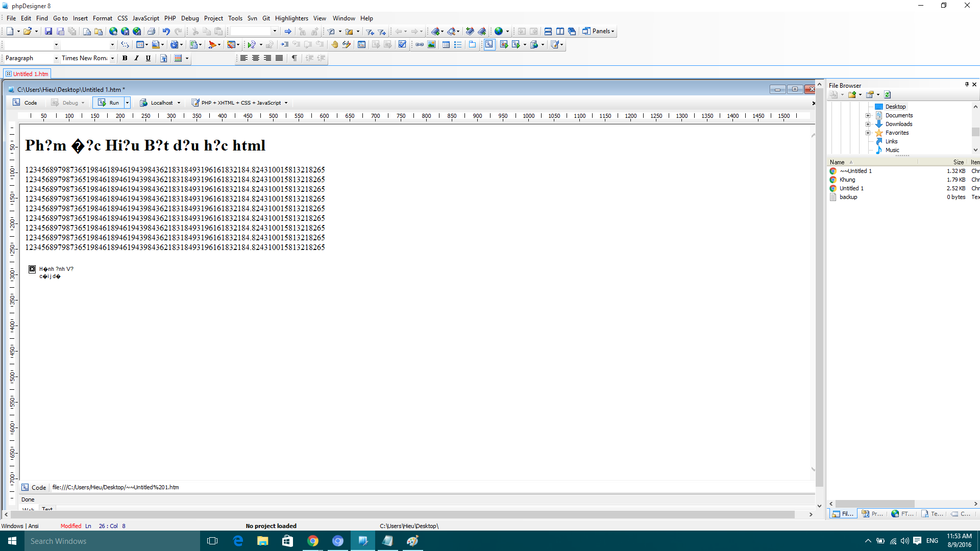The height and width of the screenshot is (551, 980).
Task: Click the justify alignment icon
Action: coord(279,58)
